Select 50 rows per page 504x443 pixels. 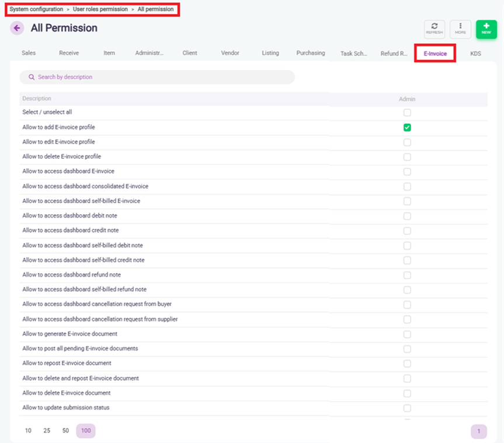(x=65, y=431)
